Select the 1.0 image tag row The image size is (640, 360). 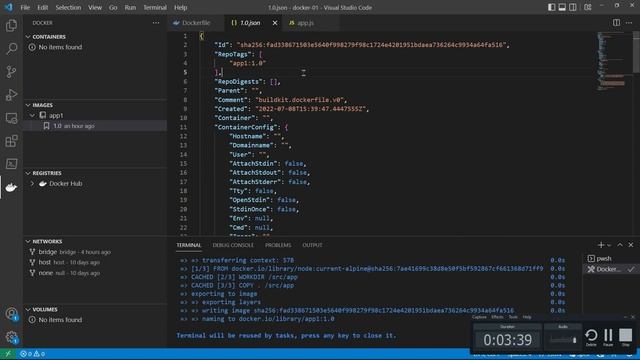(x=95, y=126)
